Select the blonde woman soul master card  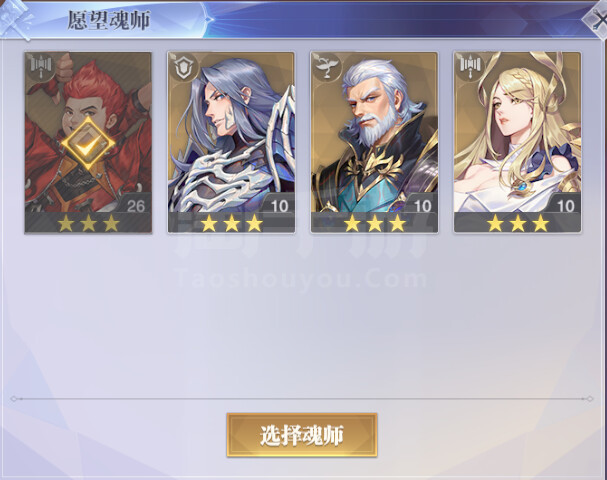[518, 142]
